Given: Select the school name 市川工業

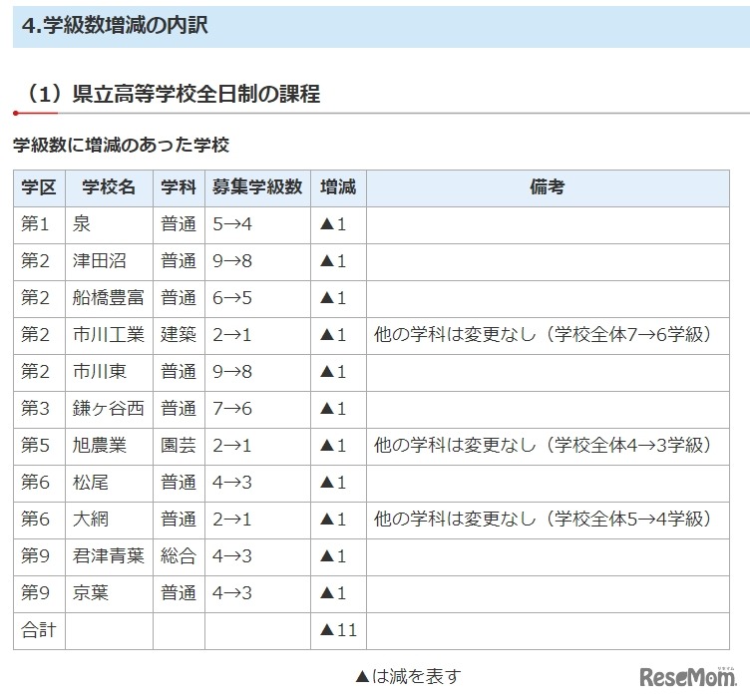Looking at the screenshot, I should pyautogui.click(x=109, y=335).
